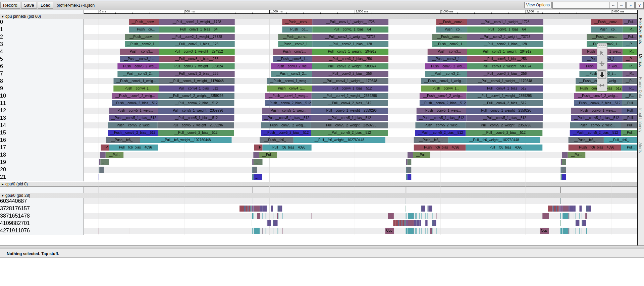Click the previous search result arrow button
Screen dimensions: 644x286
tap(613, 5)
